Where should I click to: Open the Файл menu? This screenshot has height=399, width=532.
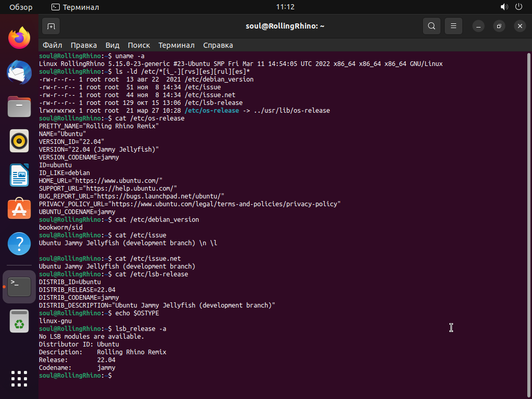(52, 45)
